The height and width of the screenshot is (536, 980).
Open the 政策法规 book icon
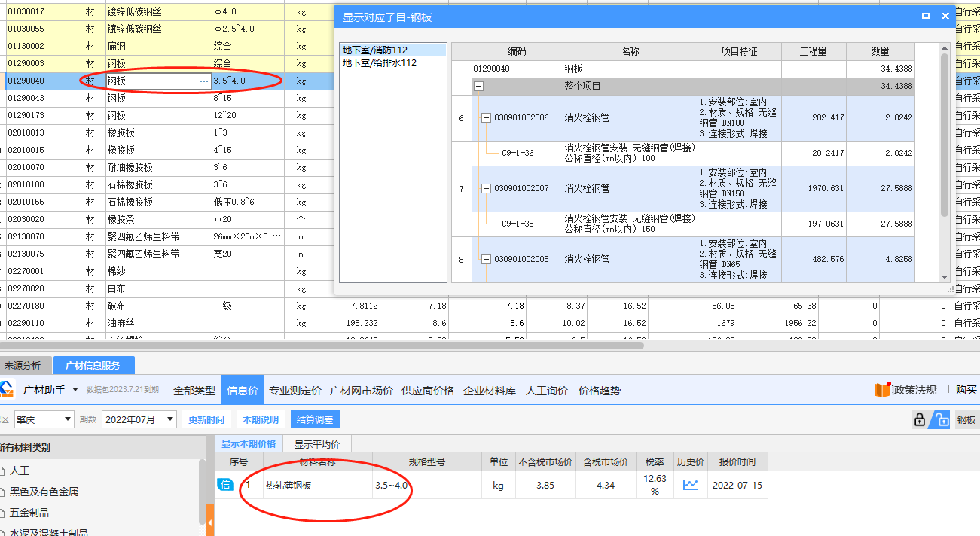(x=883, y=389)
